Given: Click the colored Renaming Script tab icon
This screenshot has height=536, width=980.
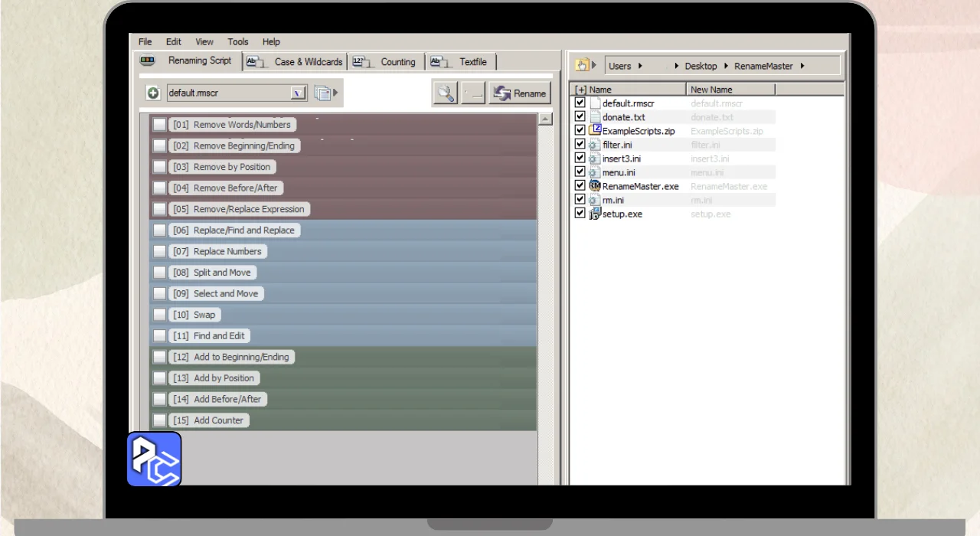Looking at the screenshot, I should point(148,61).
